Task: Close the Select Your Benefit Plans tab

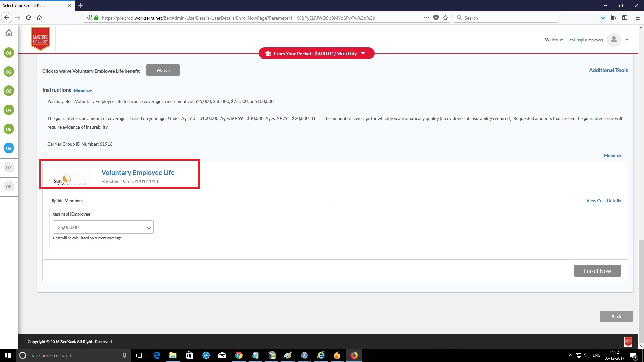Action: click(x=69, y=6)
